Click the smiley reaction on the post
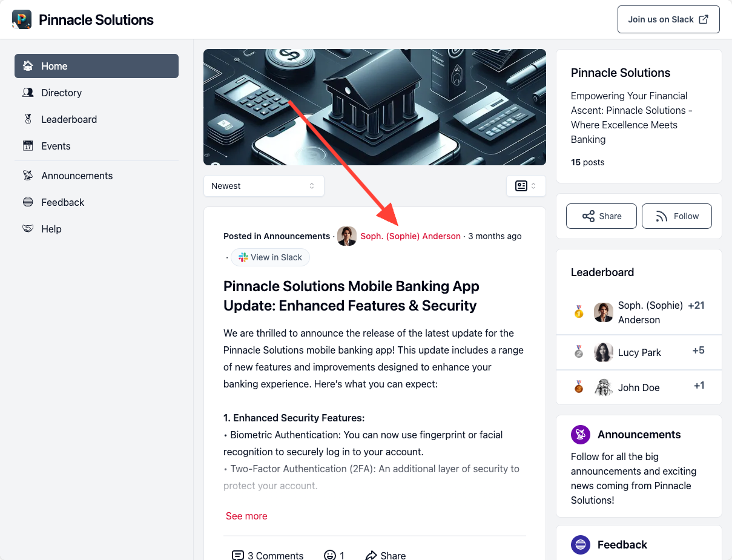 coord(331,555)
